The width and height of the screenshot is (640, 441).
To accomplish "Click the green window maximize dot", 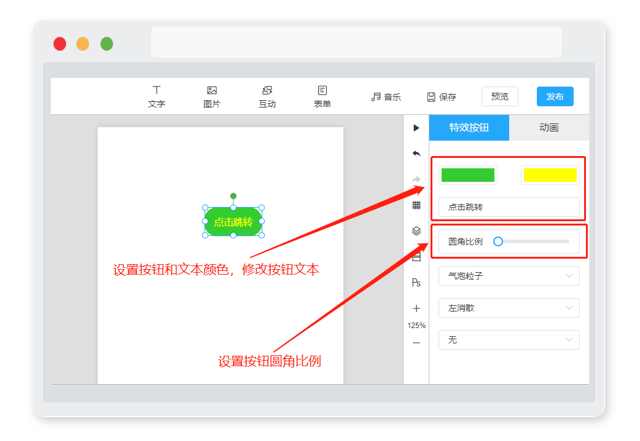I will [x=107, y=44].
